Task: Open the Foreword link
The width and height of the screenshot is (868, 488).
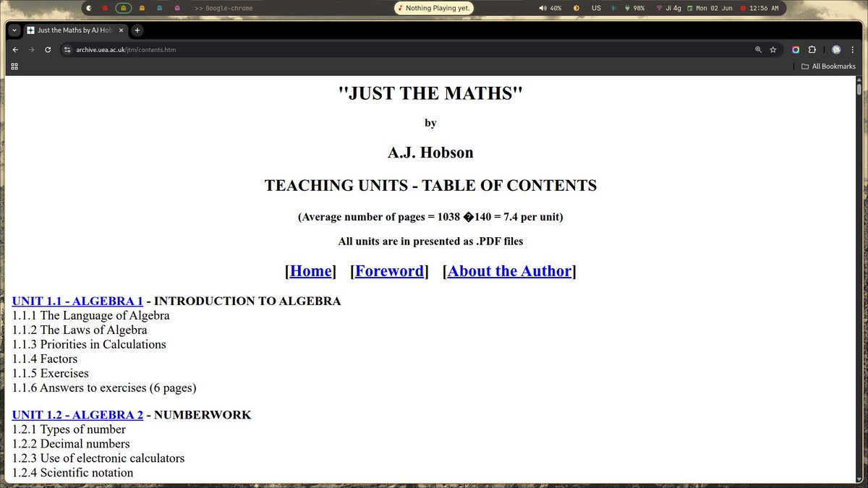Action: (389, 271)
